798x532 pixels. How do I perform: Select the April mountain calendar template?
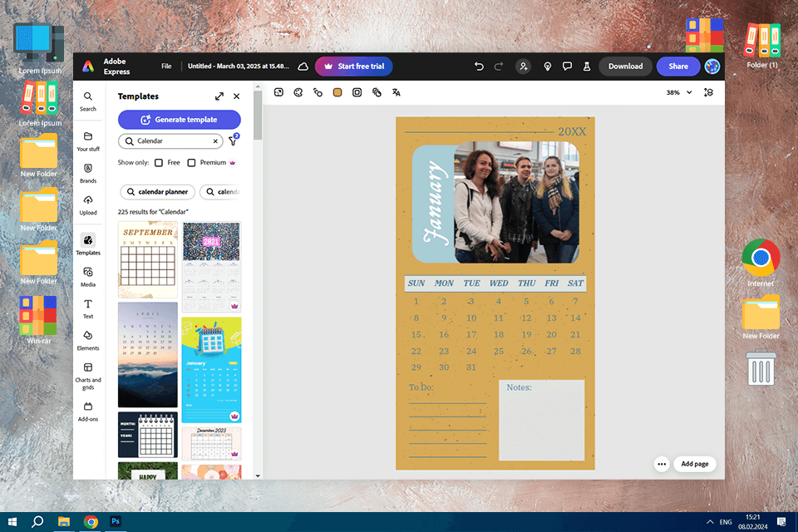point(148,355)
